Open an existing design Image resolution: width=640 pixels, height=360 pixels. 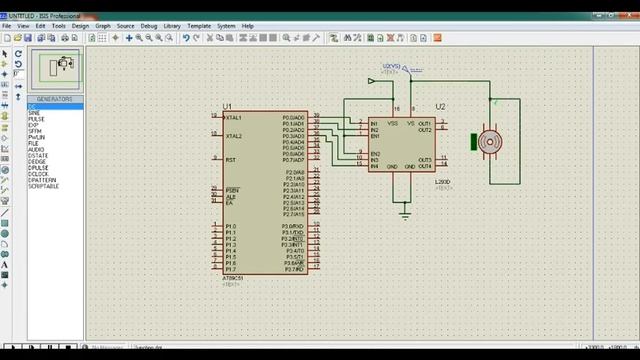(x=18, y=38)
